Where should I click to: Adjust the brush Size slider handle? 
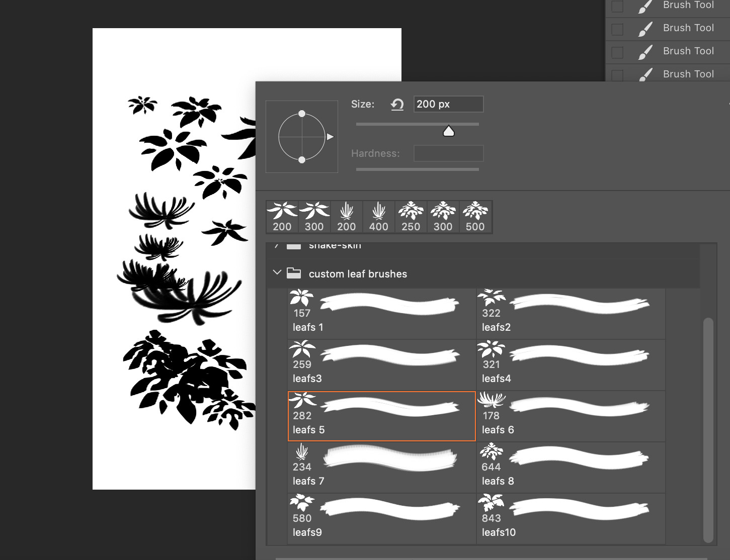click(x=448, y=130)
